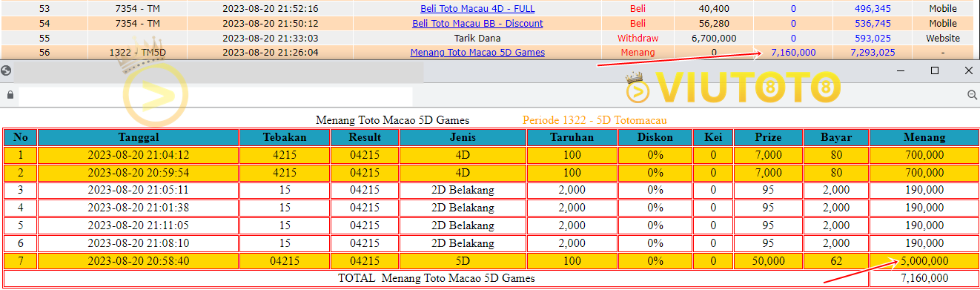The height and width of the screenshot is (290, 980).
Task: Click the 40,400 amount in row 53
Action: tap(713, 9)
